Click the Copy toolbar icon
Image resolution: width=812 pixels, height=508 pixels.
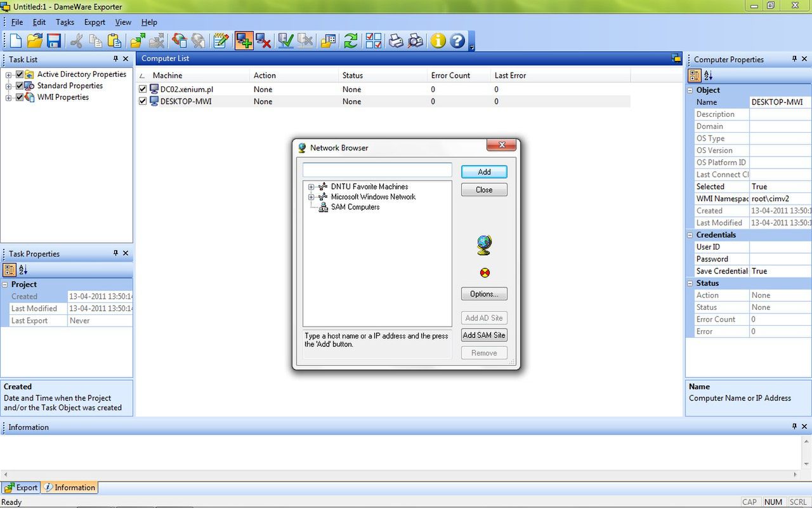96,41
